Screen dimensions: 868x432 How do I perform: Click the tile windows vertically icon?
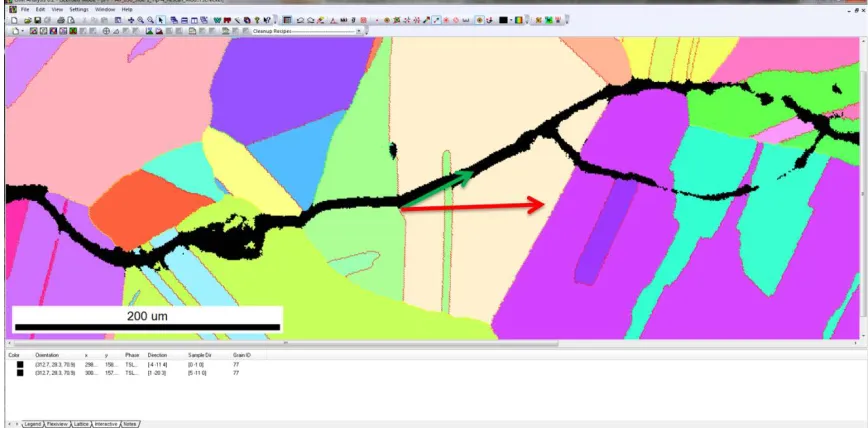[194, 20]
